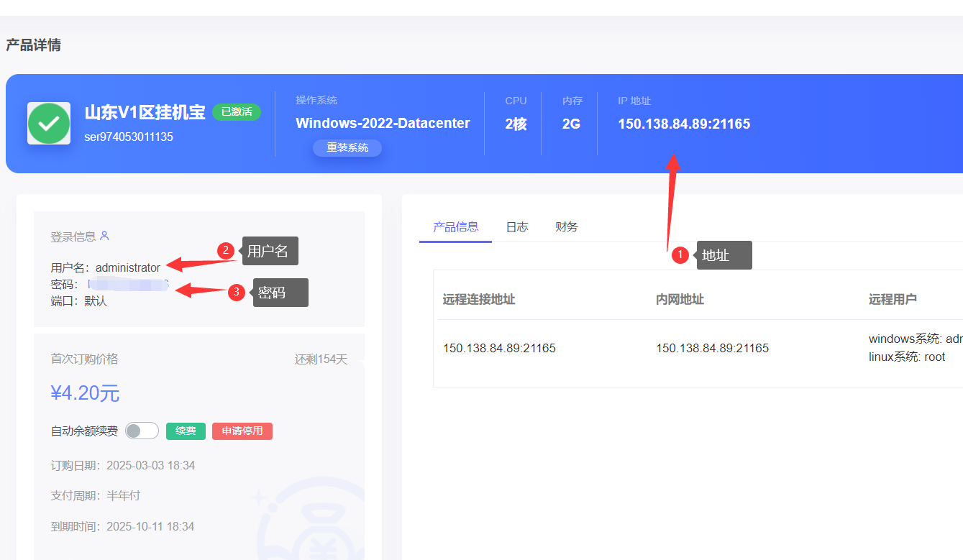Screen dimensions: 963x560
Task: Click the 产品详情 page heading
Action: [x=33, y=45]
